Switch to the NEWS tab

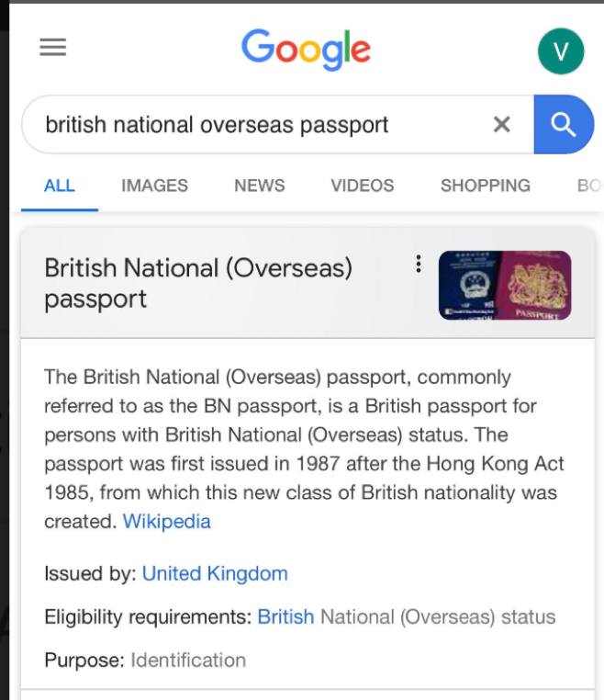[x=259, y=186]
